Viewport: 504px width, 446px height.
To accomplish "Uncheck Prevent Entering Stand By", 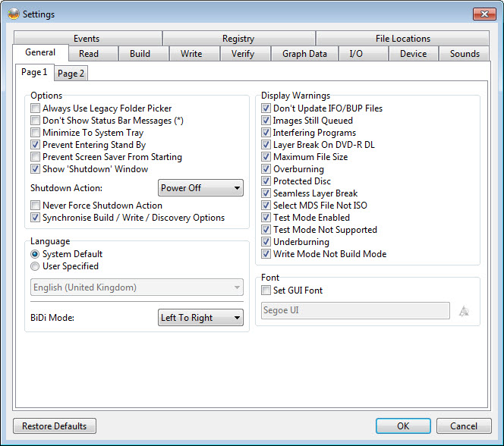I will [x=35, y=145].
